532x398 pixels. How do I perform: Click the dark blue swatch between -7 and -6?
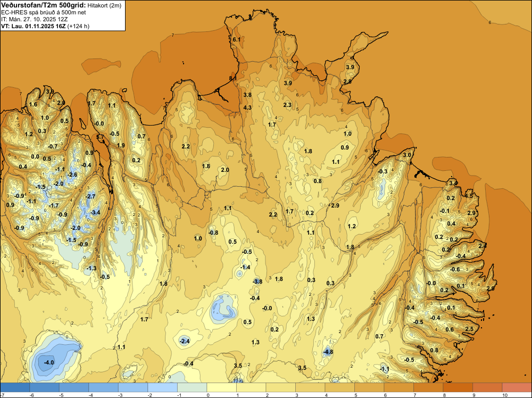coord(15,387)
